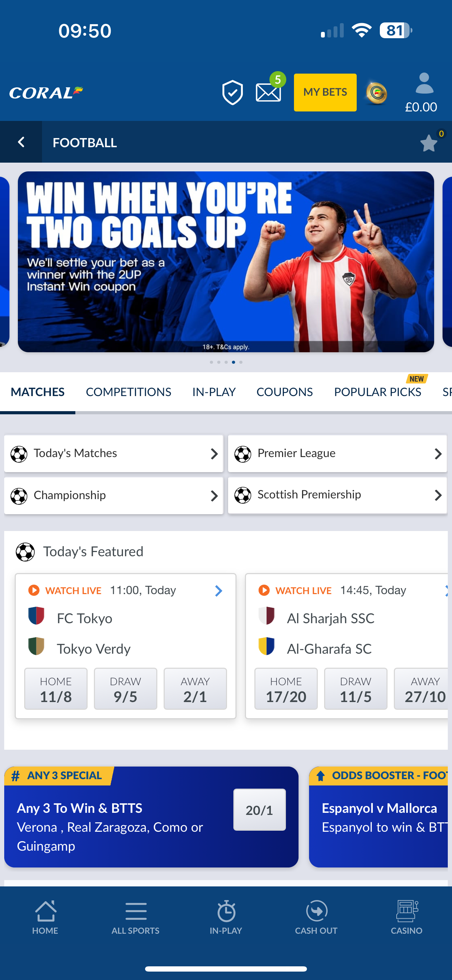Image resolution: width=452 pixels, height=980 pixels.
Task: Open the messages envelope inbox
Action: [268, 93]
